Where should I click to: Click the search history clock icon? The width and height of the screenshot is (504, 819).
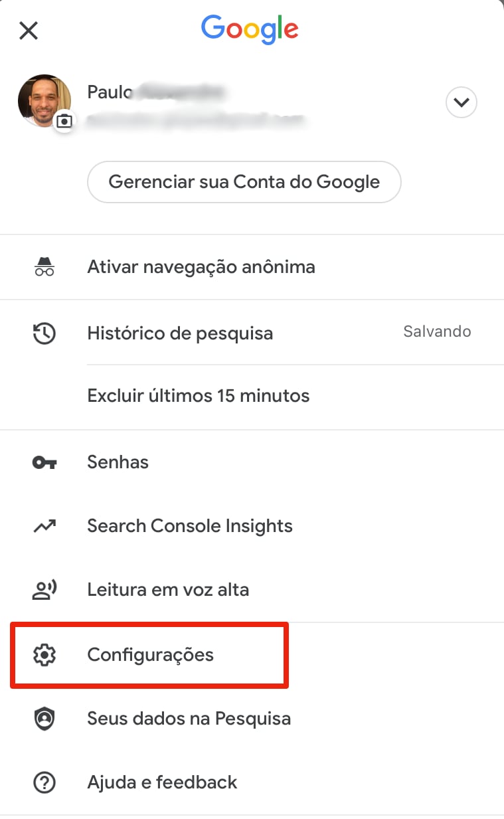(x=44, y=333)
